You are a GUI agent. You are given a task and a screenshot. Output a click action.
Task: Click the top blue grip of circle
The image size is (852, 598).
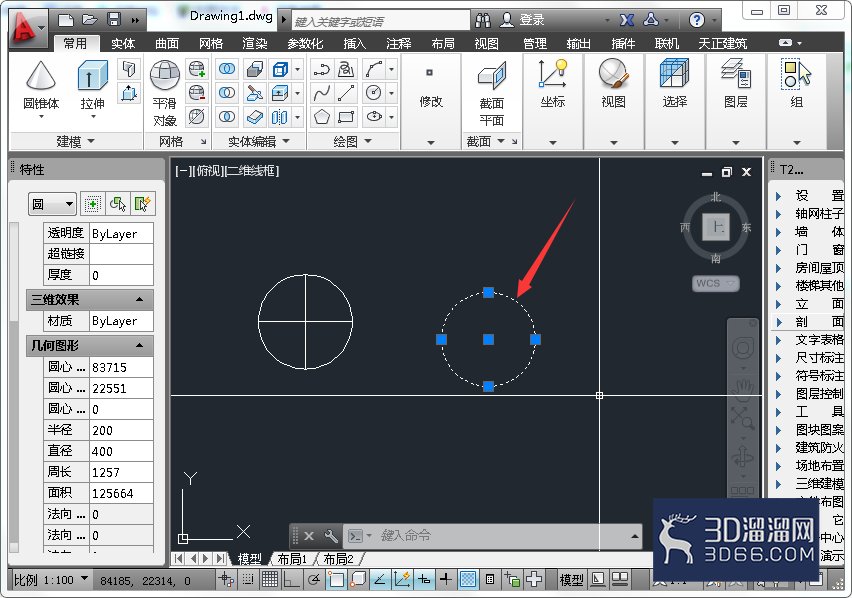(488, 293)
